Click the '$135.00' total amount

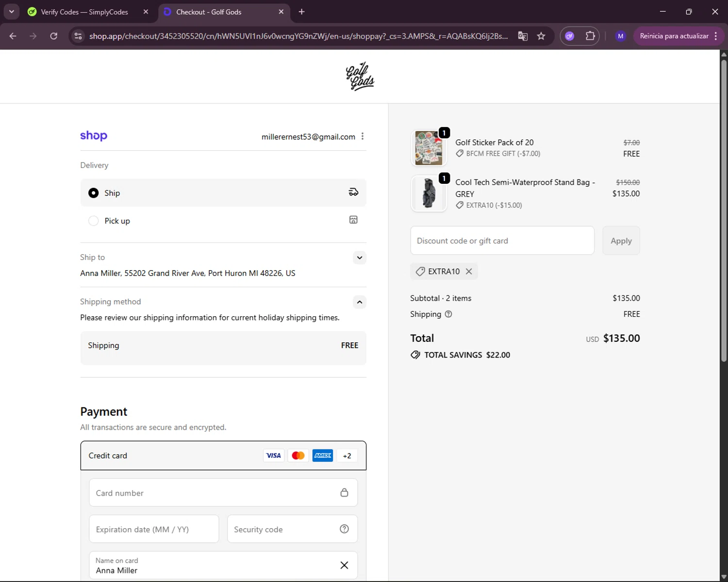coord(621,338)
